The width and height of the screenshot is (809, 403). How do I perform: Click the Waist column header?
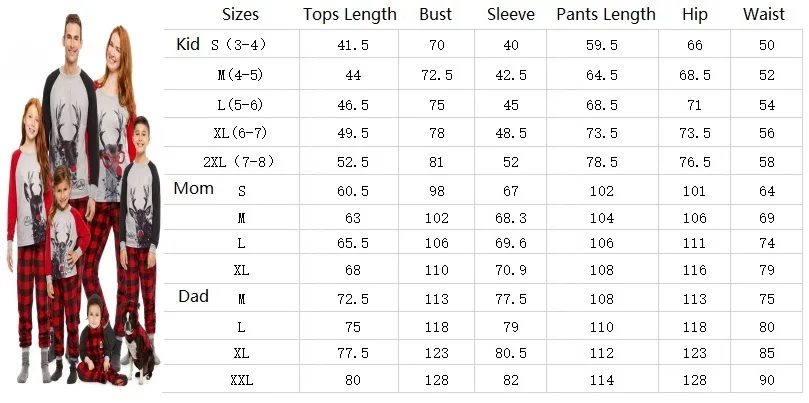[764, 14]
